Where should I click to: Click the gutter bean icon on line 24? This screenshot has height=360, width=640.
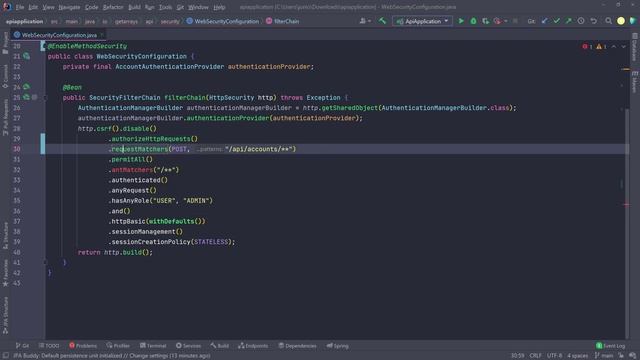point(27,87)
